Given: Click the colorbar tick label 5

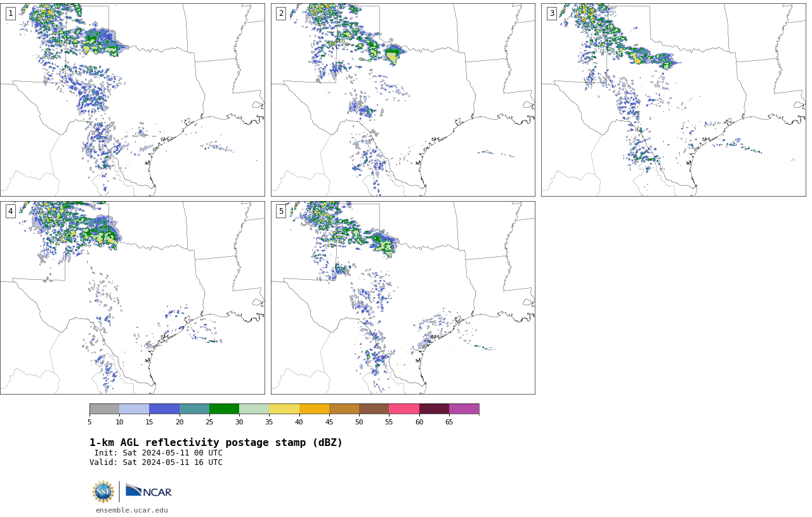Looking at the screenshot, I should 89,422.
